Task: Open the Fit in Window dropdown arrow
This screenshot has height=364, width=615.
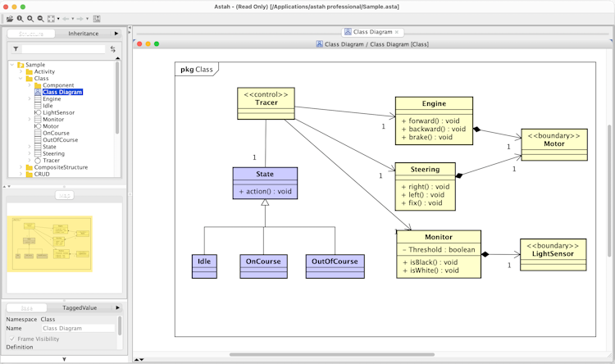Action: (58, 18)
